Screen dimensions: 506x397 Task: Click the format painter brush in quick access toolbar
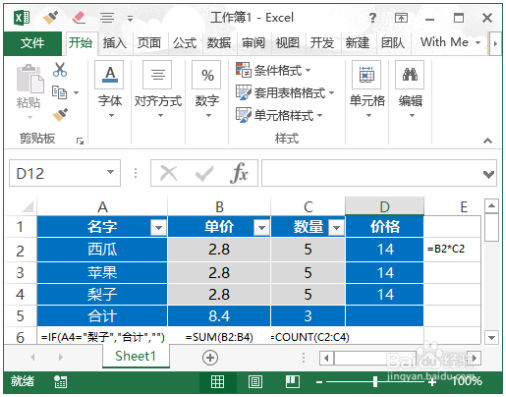point(51,17)
